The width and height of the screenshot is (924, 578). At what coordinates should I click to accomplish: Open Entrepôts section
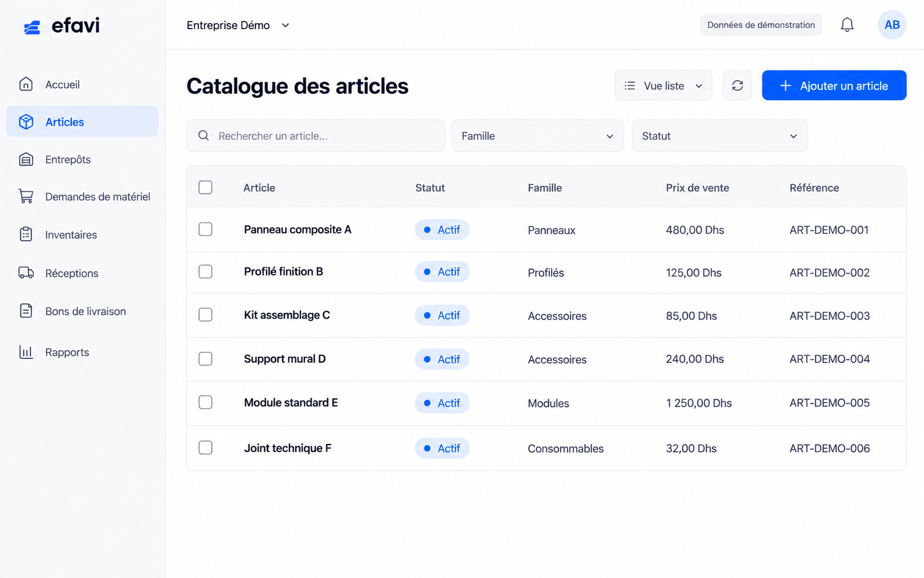tap(82, 159)
